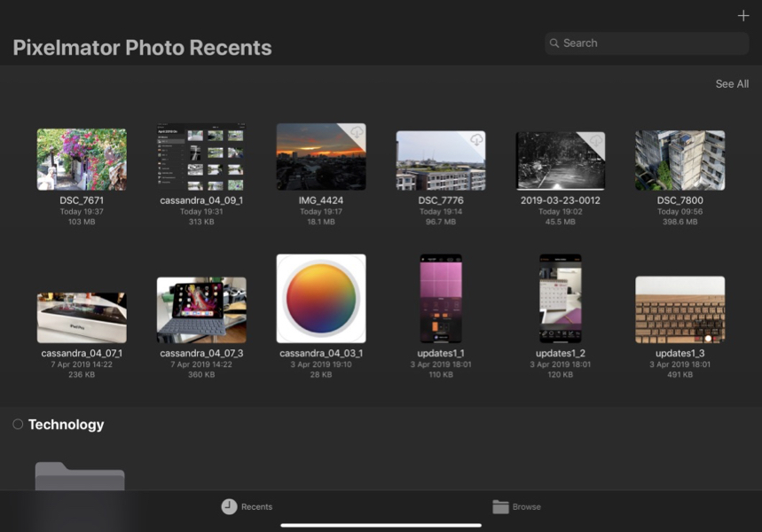
Task: Open IMG_4424 sunset thumbnail
Action: coord(321,156)
